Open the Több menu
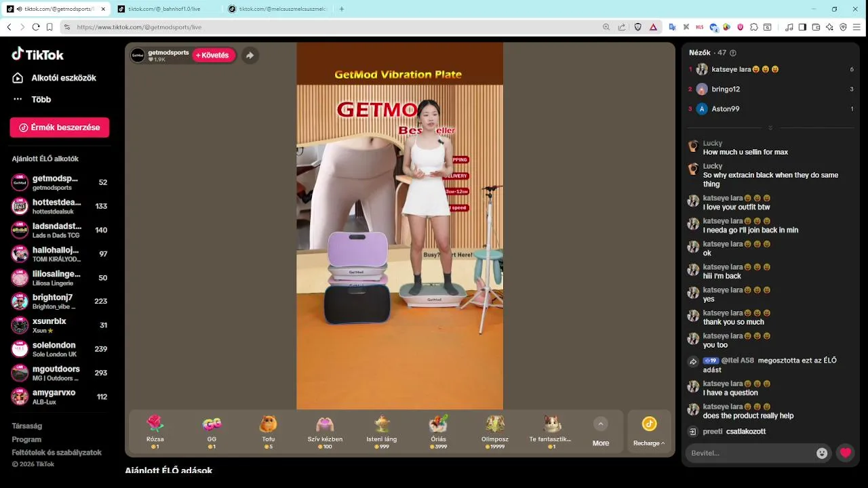Viewport: 868px width, 488px height. (32, 100)
